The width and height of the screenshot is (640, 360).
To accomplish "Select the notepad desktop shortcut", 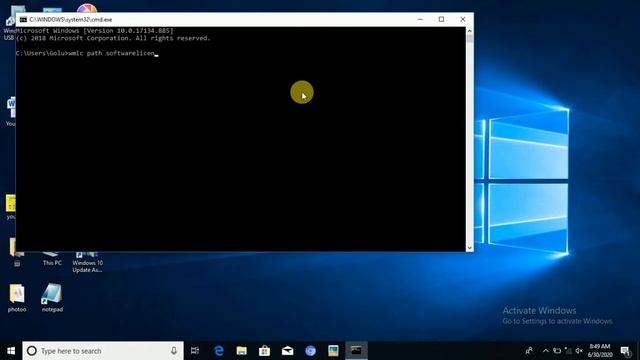I will 52,298.
